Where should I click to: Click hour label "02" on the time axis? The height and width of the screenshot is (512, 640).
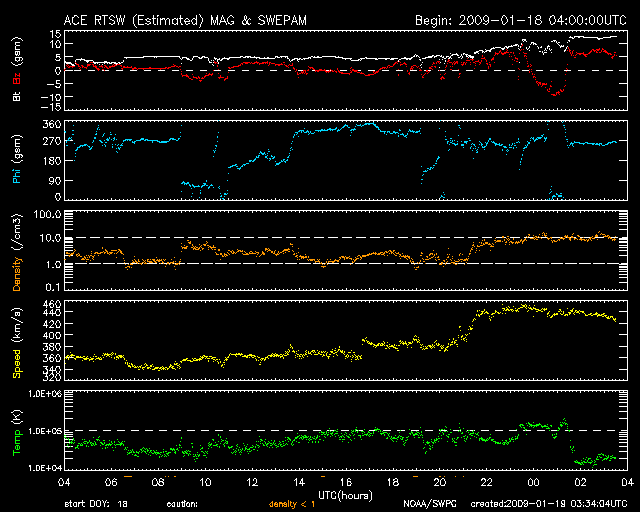[x=580, y=482]
